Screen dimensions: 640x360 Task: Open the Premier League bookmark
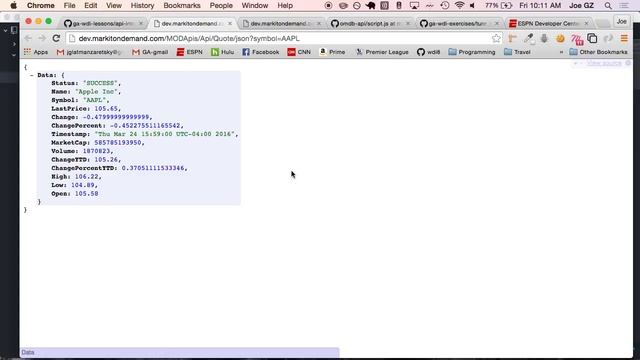pos(382,52)
